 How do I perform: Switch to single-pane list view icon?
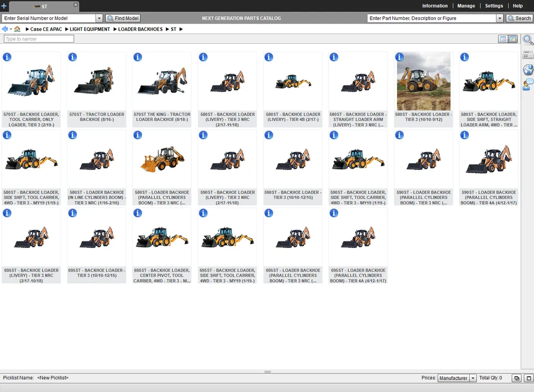pyautogui.click(x=503, y=39)
